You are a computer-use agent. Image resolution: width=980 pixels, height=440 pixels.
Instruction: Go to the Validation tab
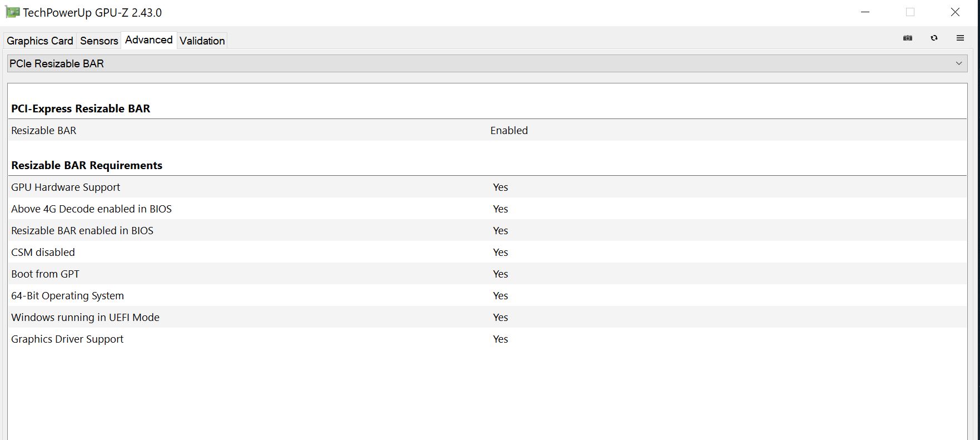[x=202, y=41]
